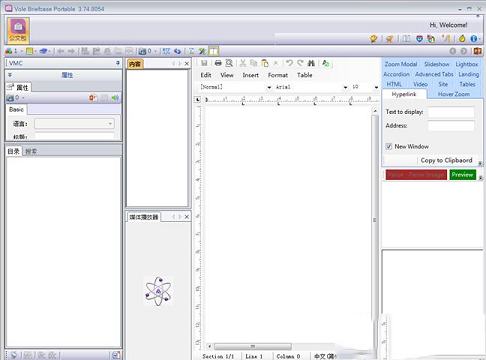Select the Basic tab in properties

(x=16, y=109)
